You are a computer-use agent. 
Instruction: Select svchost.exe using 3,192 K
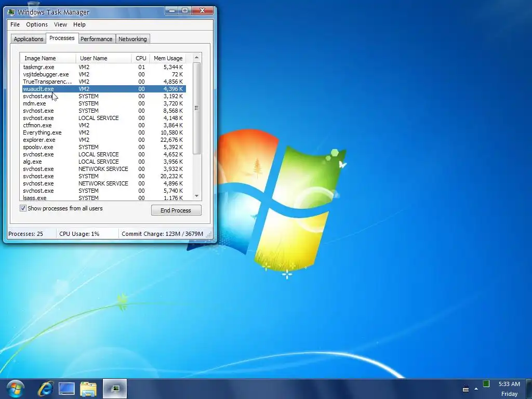[x=104, y=96]
